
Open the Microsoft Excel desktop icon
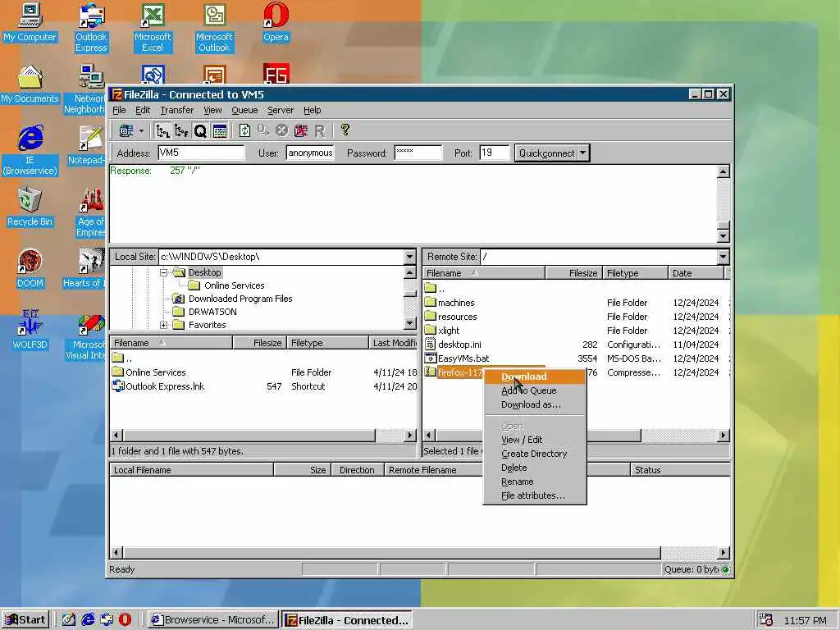coord(153,28)
